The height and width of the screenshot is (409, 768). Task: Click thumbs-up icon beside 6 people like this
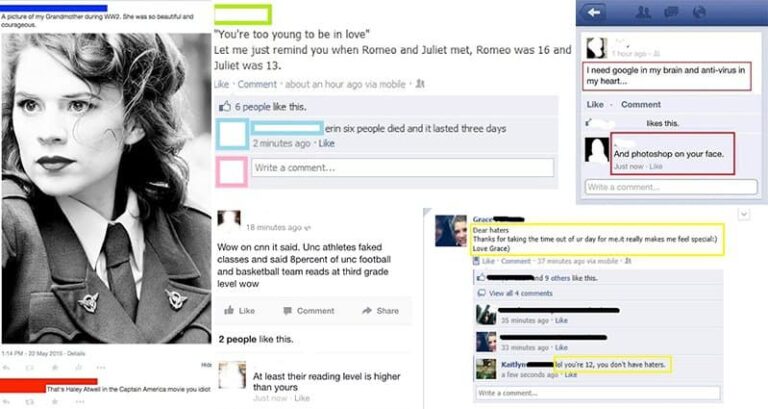(x=225, y=106)
